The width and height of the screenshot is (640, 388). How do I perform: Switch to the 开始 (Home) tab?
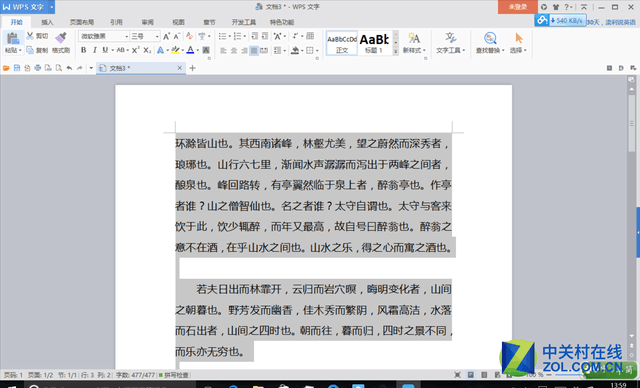[16, 22]
